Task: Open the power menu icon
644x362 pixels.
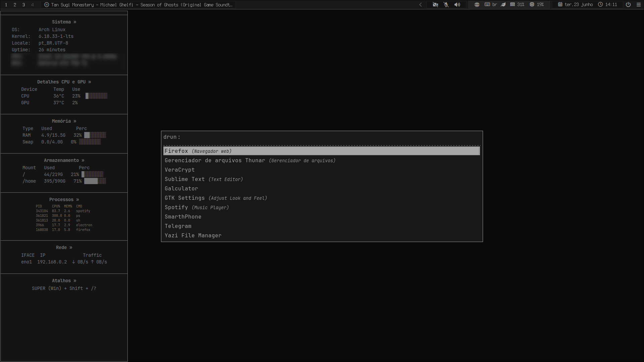Action: point(628,5)
